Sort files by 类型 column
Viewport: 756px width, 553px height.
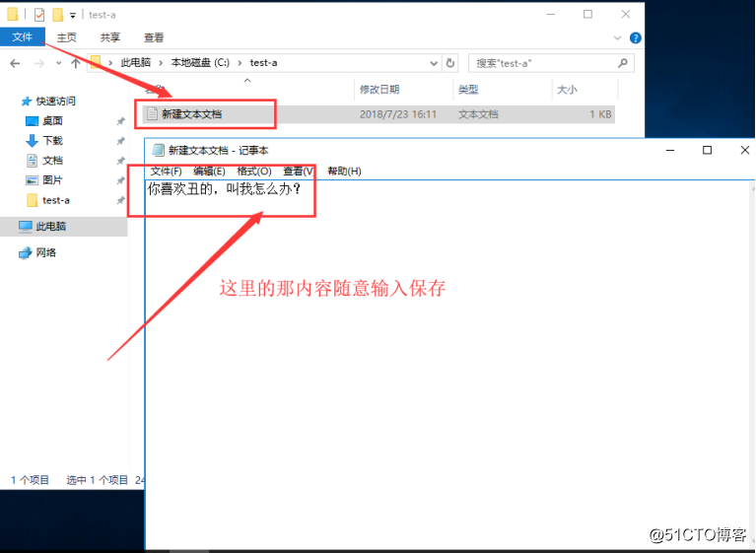(x=468, y=89)
